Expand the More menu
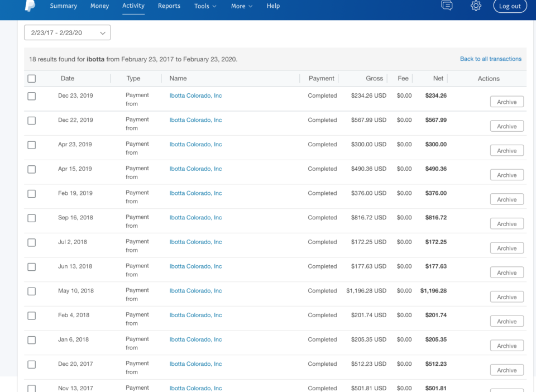The height and width of the screenshot is (392, 536). pyautogui.click(x=242, y=6)
